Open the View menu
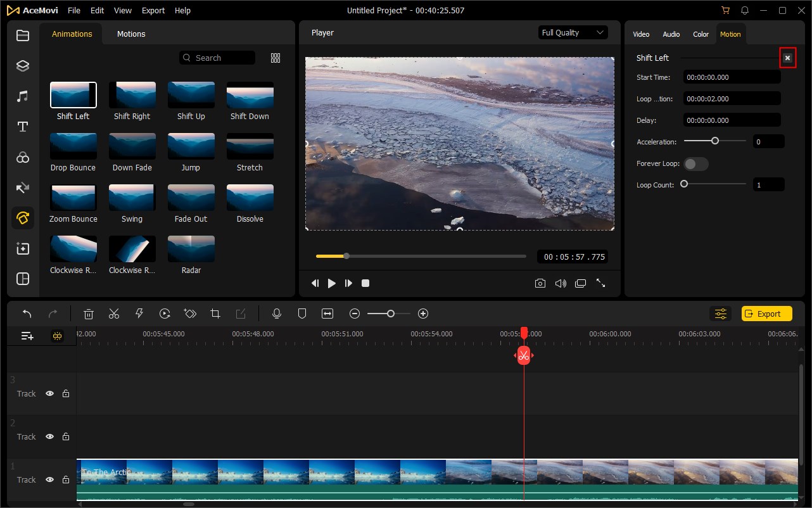 (x=123, y=11)
